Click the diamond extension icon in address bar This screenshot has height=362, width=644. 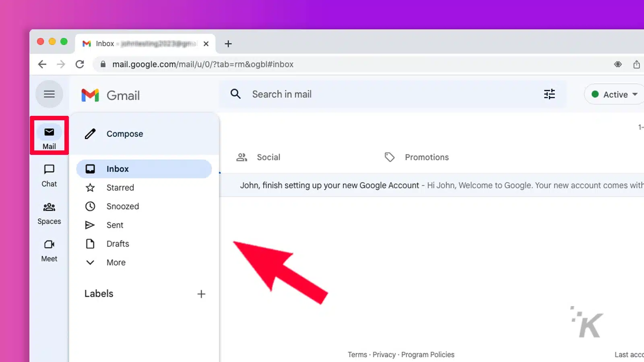pyautogui.click(x=618, y=64)
